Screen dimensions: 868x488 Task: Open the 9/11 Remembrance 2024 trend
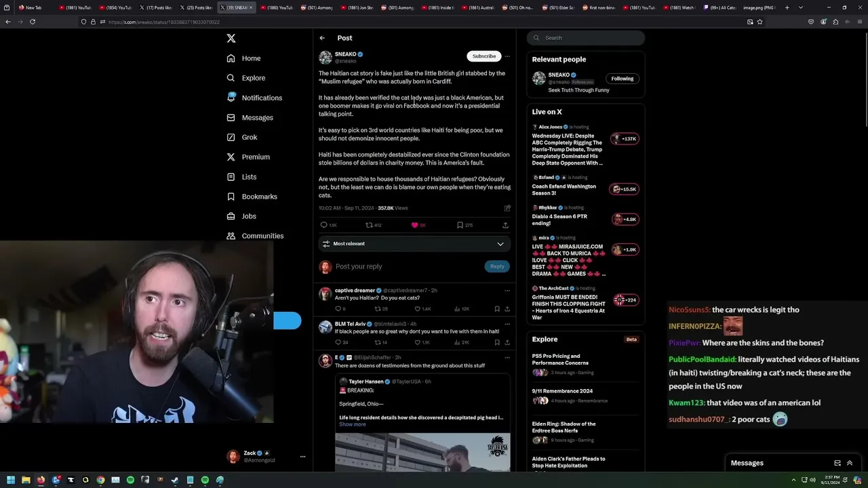586,395
